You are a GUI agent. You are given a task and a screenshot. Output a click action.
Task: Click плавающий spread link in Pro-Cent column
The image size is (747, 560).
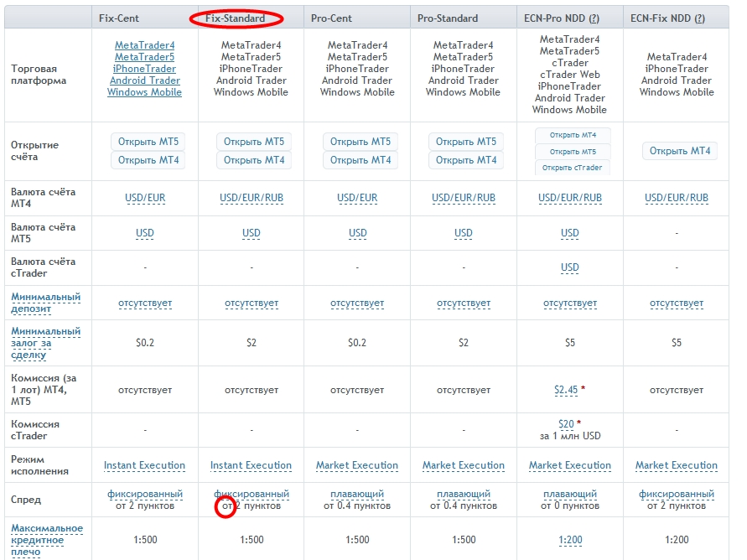(357, 495)
